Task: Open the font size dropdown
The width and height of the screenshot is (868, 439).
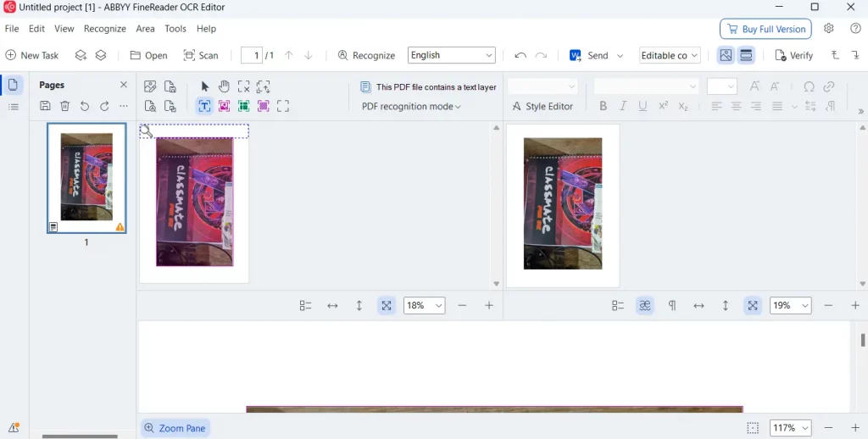Action: [722, 86]
